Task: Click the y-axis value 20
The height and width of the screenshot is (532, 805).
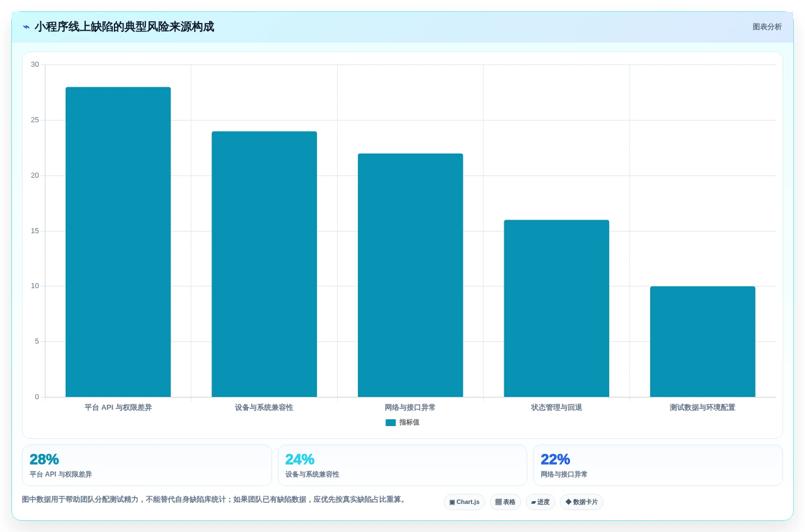Action: 35,175
